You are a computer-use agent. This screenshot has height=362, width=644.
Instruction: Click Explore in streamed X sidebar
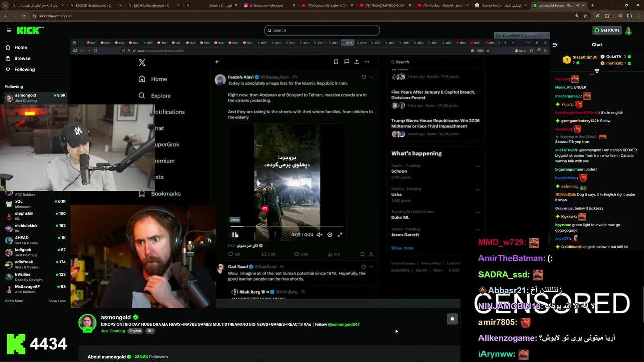click(155, 95)
